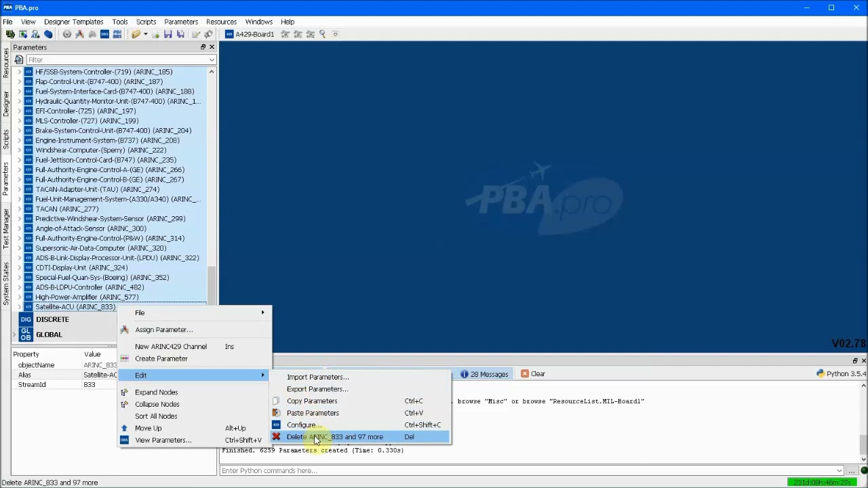Click the Clear button in the console

533,373
